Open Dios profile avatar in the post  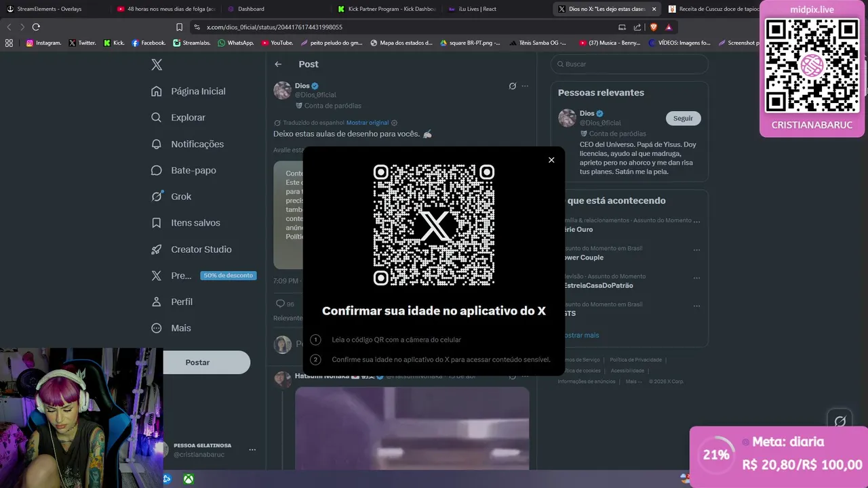(282, 90)
